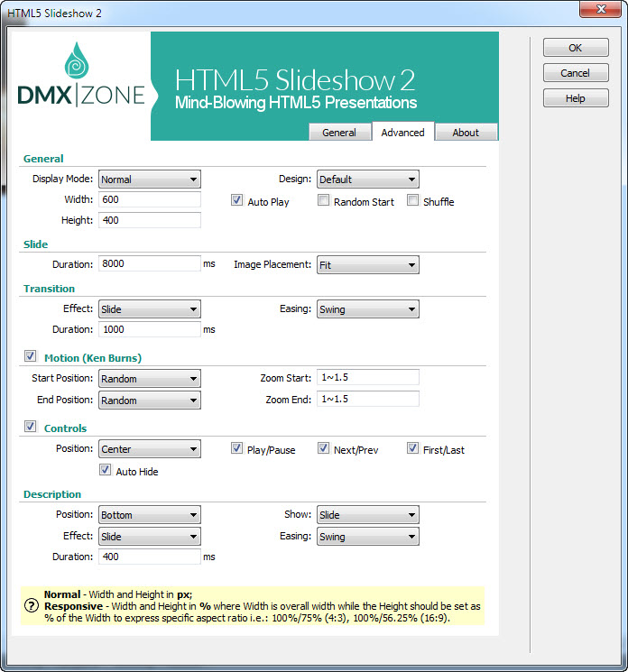Viewport: 628px width, 672px height.
Task: Open the Design dropdown
Action: tap(368, 180)
